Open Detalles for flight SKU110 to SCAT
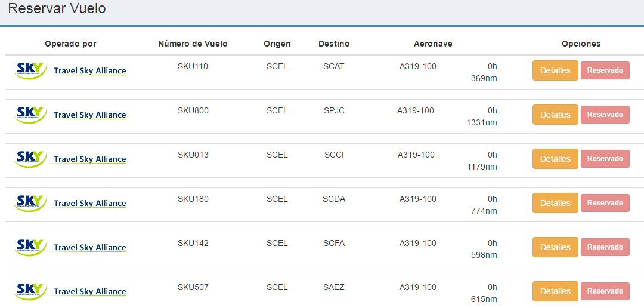The height and width of the screenshot is (308, 644). [555, 70]
